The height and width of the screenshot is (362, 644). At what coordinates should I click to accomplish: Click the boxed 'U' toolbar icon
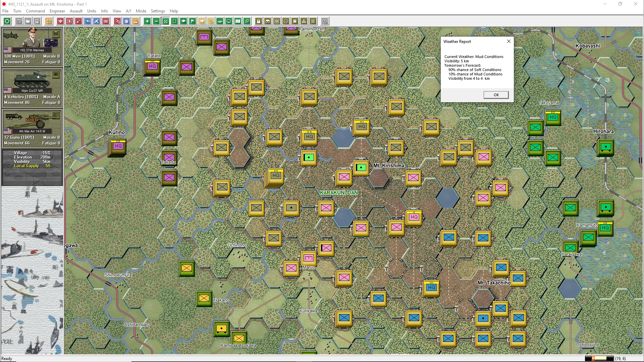pos(277,21)
